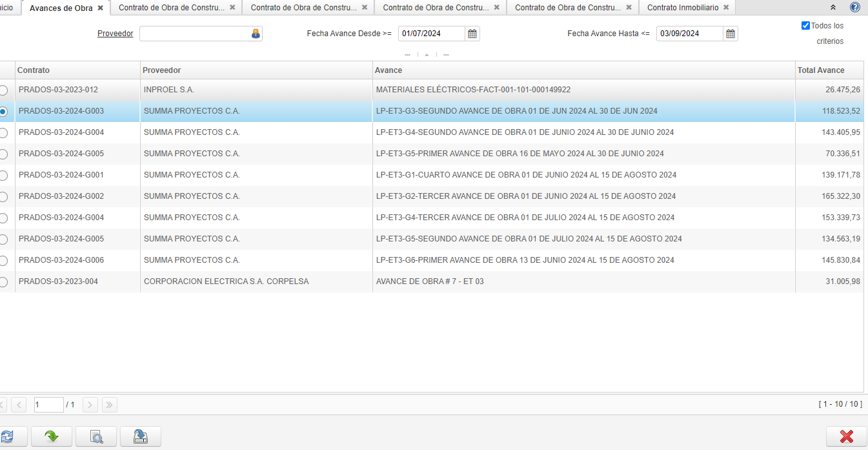This screenshot has width=868, height=450.
Task: Switch to the Contrato Inmobiliario tab
Action: [x=682, y=8]
